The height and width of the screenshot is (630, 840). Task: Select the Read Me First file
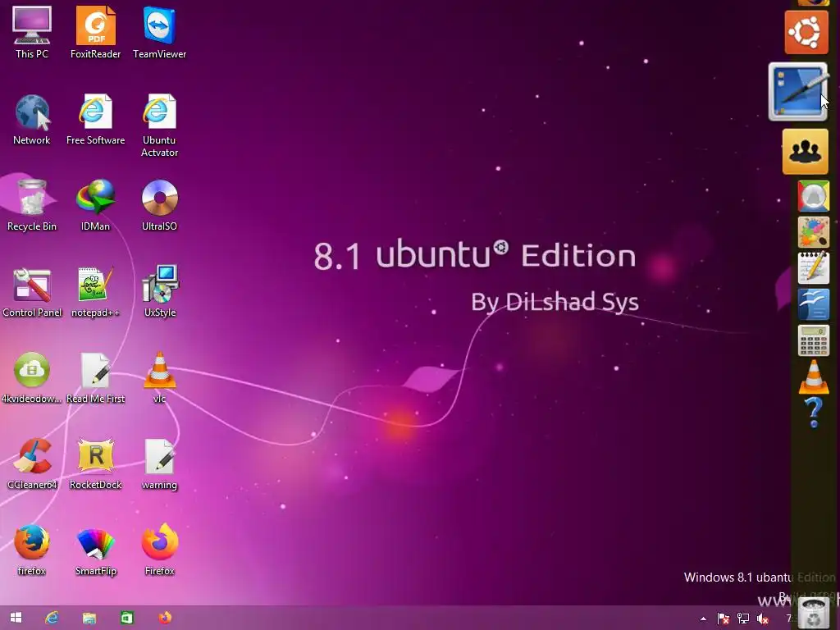click(95, 377)
